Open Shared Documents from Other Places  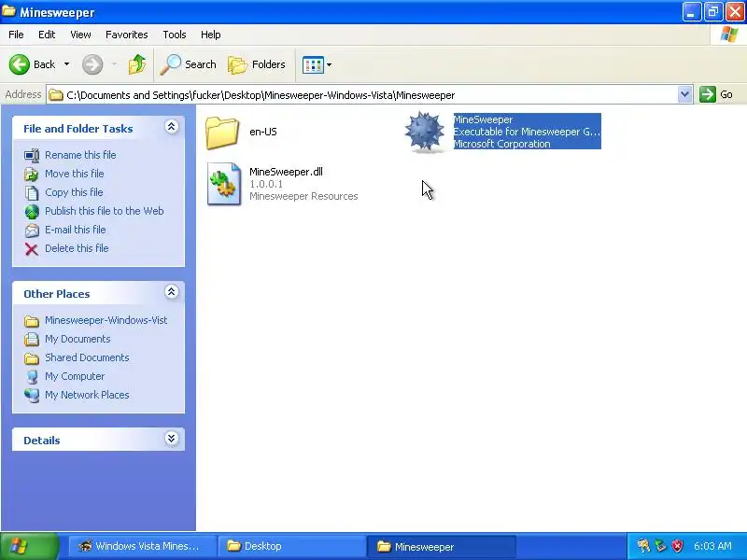pos(87,357)
